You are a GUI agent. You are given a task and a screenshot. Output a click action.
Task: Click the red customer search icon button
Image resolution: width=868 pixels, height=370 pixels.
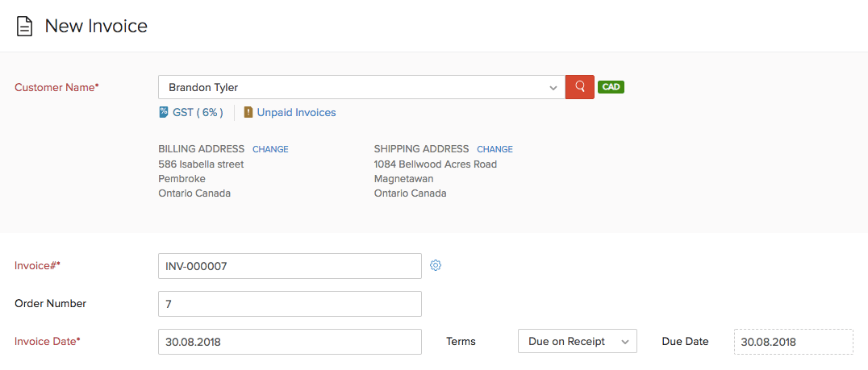[x=580, y=87]
